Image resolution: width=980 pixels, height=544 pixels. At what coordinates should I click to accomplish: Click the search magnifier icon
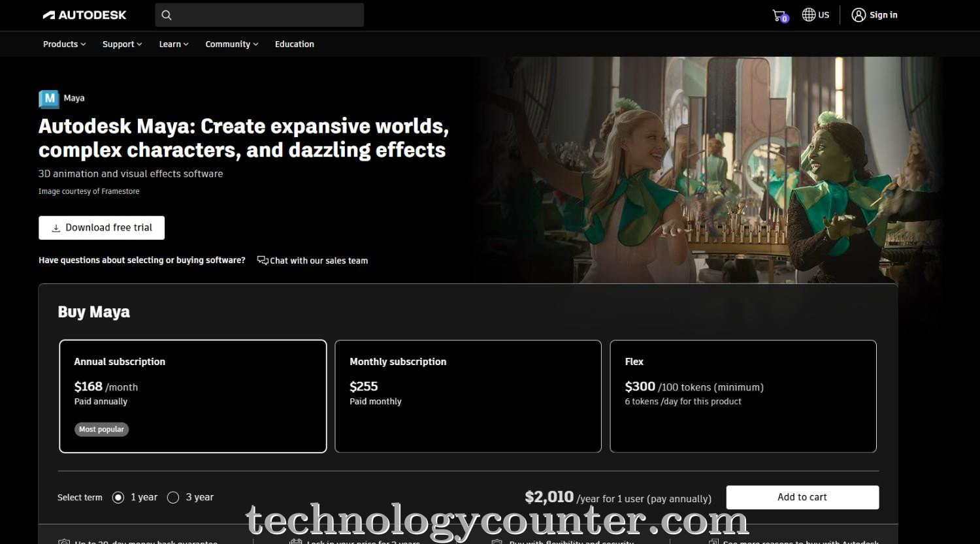click(166, 14)
